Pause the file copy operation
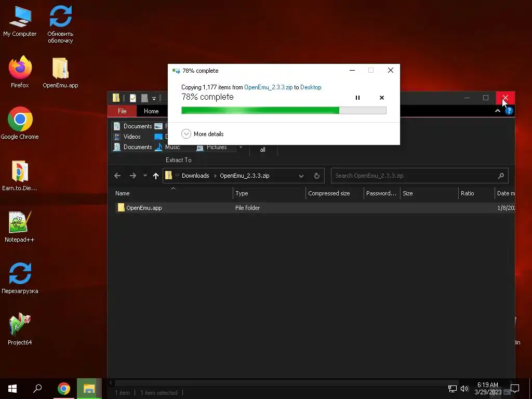Image resolution: width=532 pixels, height=399 pixels. pyautogui.click(x=357, y=98)
